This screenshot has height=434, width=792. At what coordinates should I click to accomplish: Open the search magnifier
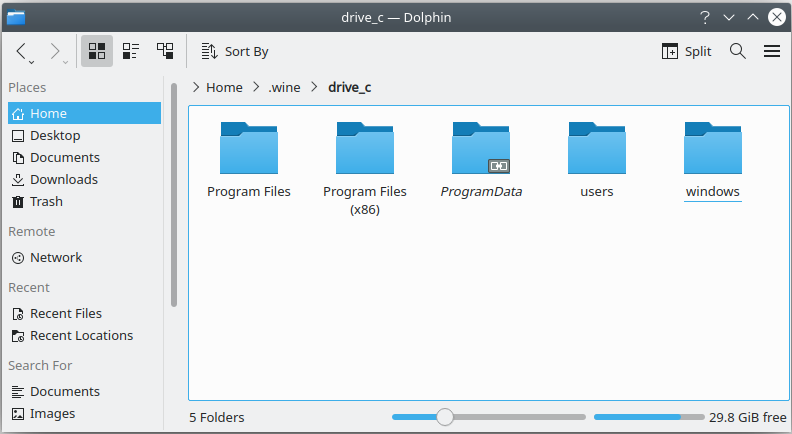(x=737, y=51)
